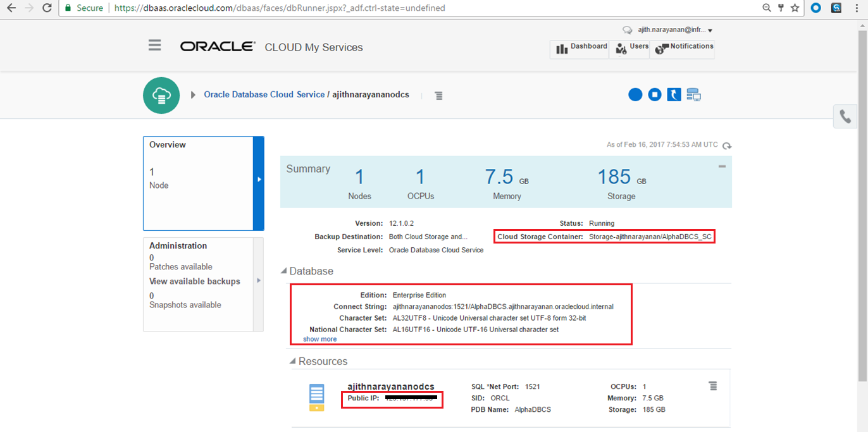Click the green database cloud service icon

(x=162, y=96)
